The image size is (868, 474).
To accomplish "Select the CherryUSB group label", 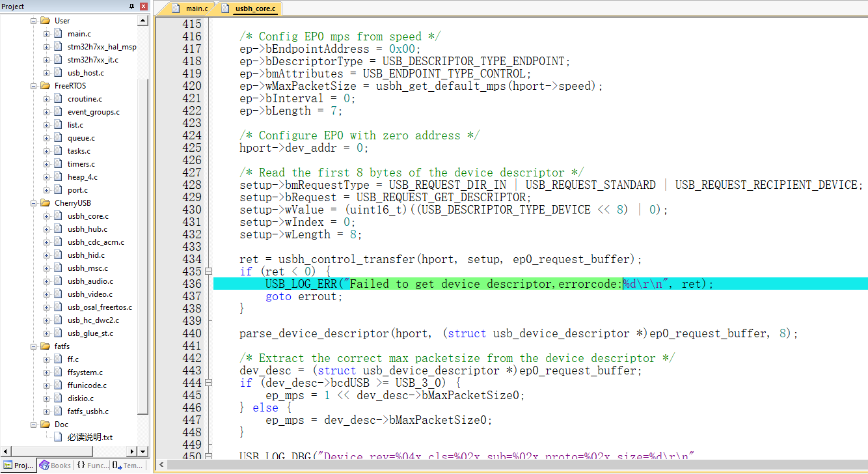I will pyautogui.click(x=73, y=203).
